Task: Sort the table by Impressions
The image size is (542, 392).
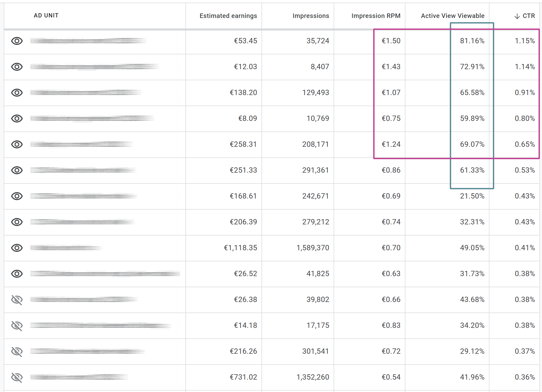Action: point(310,16)
